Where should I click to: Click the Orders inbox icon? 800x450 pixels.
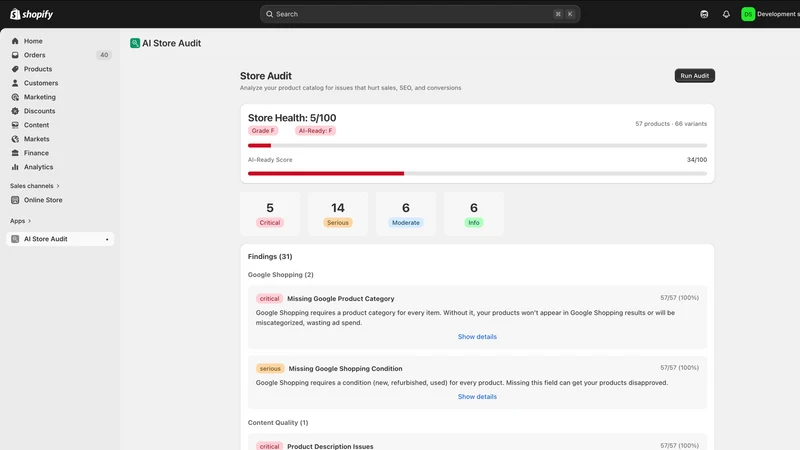15,55
